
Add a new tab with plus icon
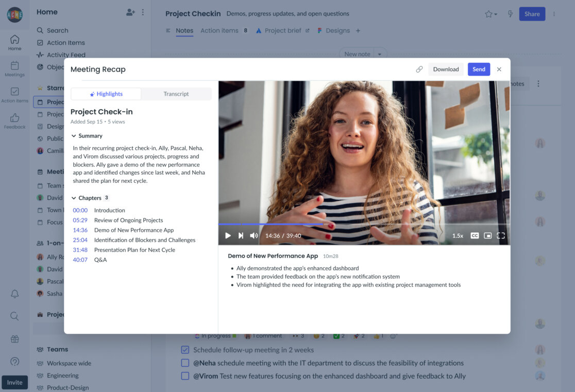(358, 31)
